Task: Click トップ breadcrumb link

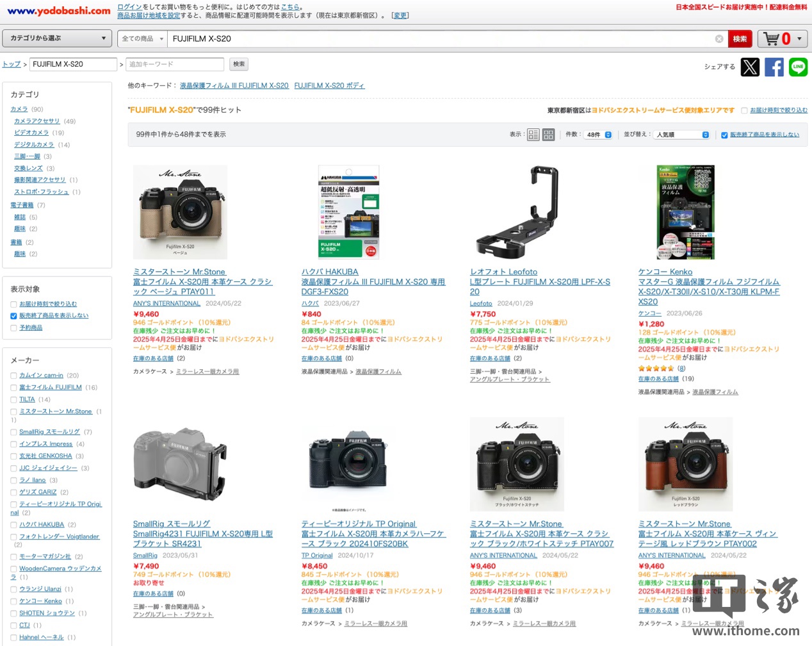Action: pos(12,64)
